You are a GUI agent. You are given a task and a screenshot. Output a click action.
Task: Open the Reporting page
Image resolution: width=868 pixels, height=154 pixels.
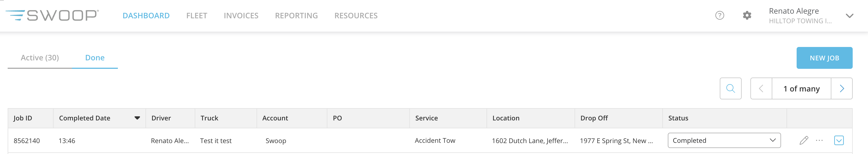click(x=296, y=16)
